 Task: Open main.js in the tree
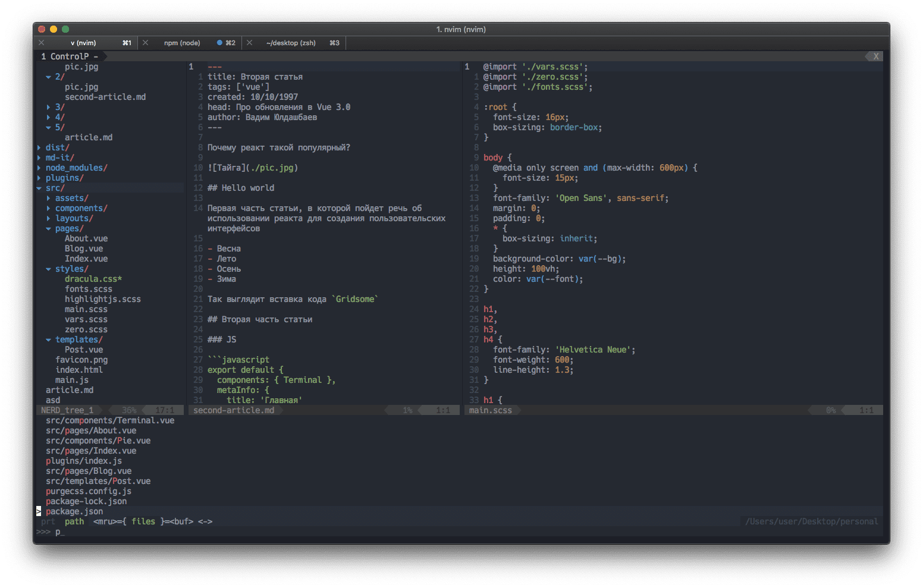pyautogui.click(x=72, y=380)
